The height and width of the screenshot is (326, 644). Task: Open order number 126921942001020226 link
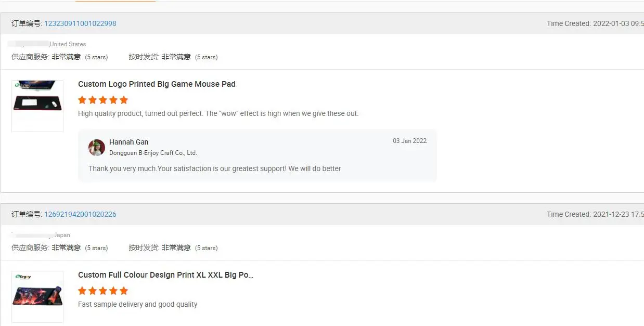tap(80, 214)
